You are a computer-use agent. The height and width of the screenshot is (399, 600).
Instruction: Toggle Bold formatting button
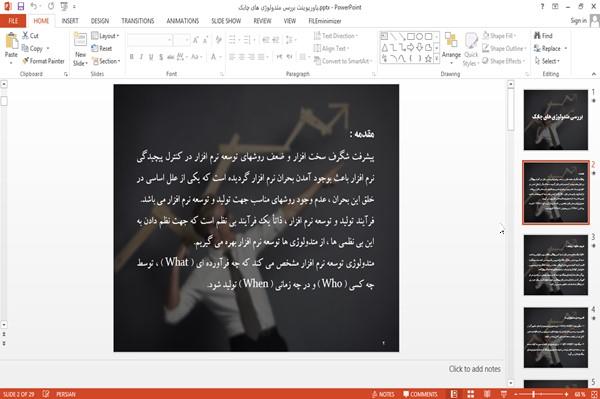point(132,57)
